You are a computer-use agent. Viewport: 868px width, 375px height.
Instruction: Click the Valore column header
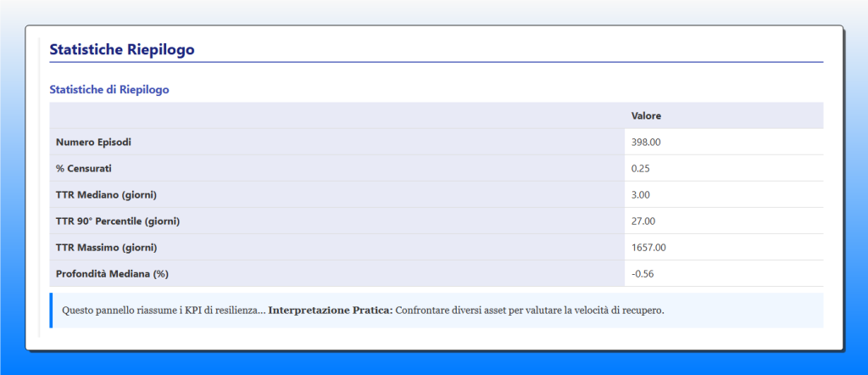pyautogui.click(x=646, y=115)
